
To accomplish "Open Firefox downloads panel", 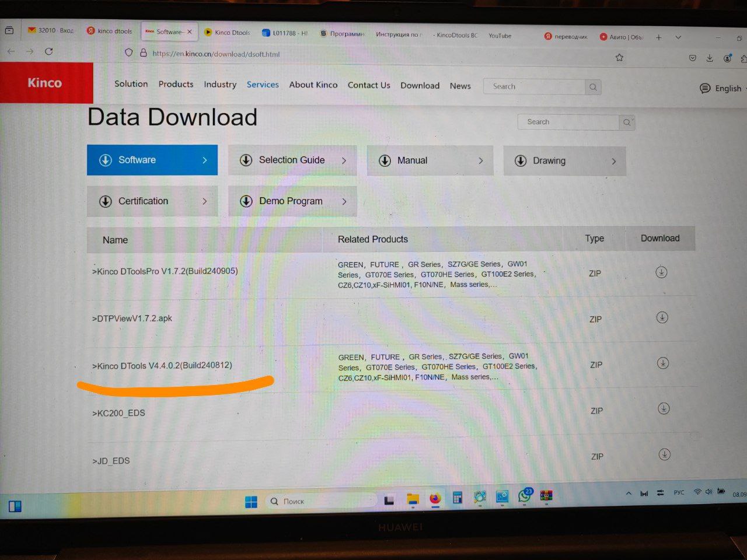I will (x=710, y=58).
